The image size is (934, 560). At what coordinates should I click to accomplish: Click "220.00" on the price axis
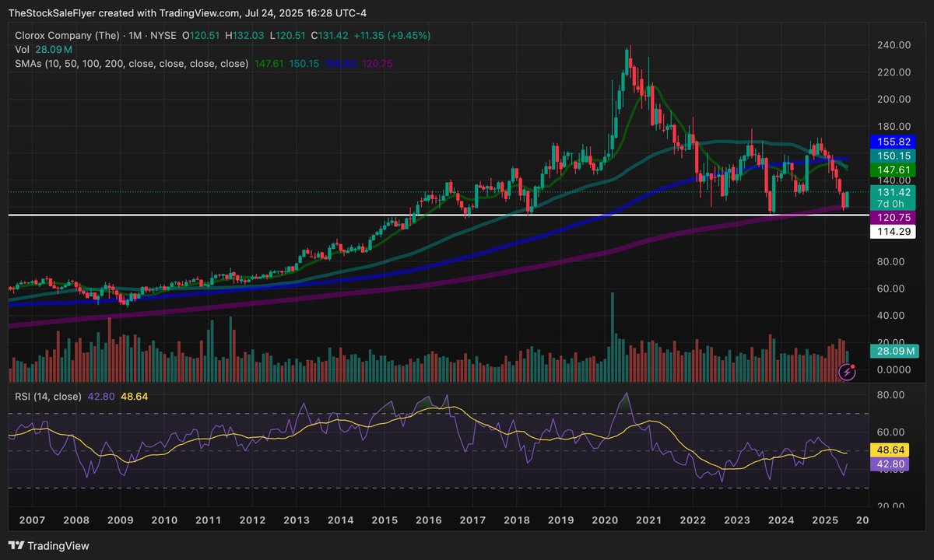click(x=894, y=72)
